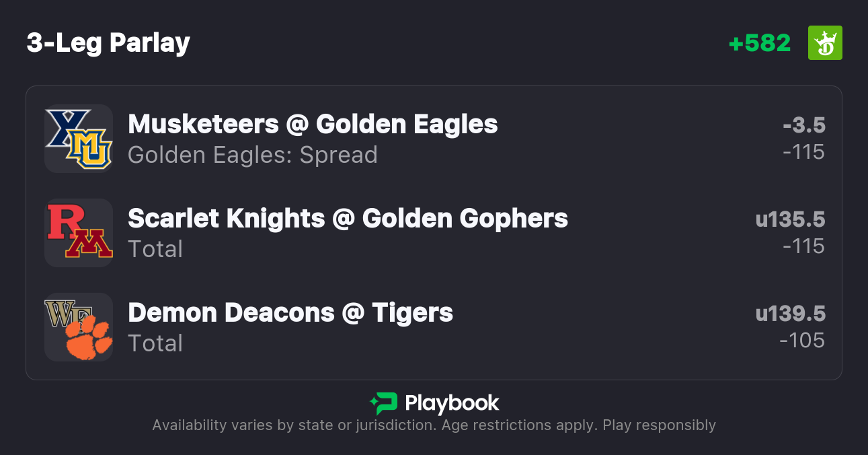Screen dimensions: 868x455
Task: Click the +582 parlay odds
Action: tap(760, 43)
